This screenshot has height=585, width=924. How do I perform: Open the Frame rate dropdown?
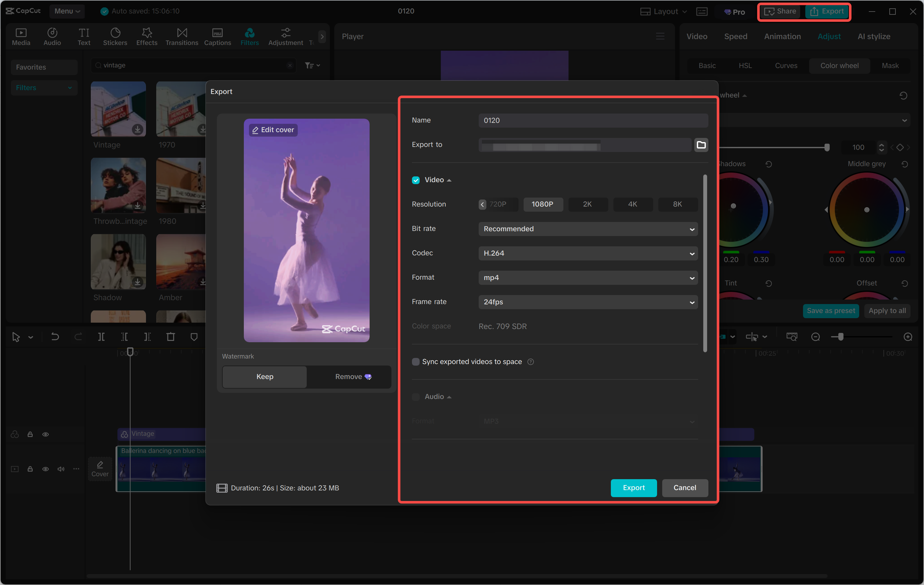588,302
